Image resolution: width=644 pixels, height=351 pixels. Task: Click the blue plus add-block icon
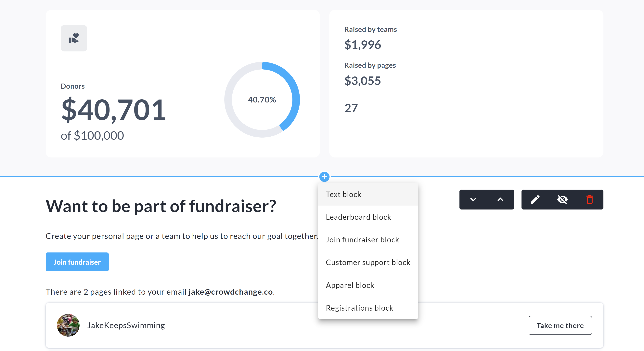(324, 177)
